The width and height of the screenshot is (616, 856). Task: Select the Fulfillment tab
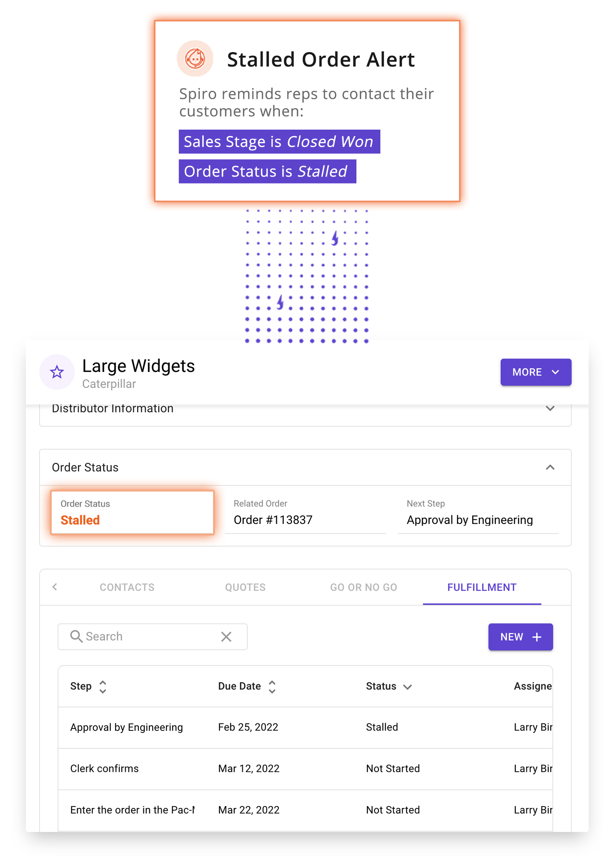[x=482, y=587]
